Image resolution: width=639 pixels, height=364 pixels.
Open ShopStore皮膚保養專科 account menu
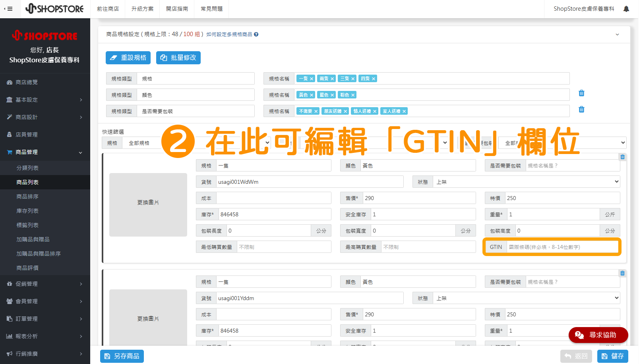tap(584, 9)
